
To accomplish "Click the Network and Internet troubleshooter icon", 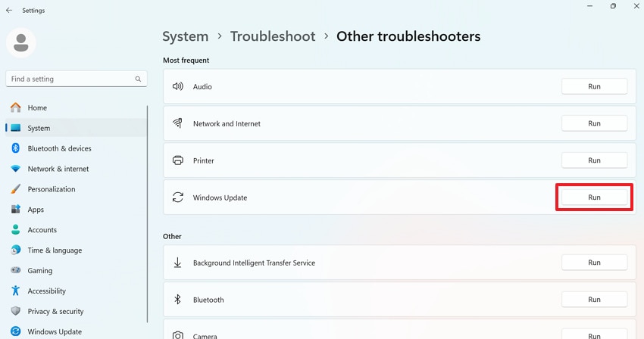I will pyautogui.click(x=177, y=123).
